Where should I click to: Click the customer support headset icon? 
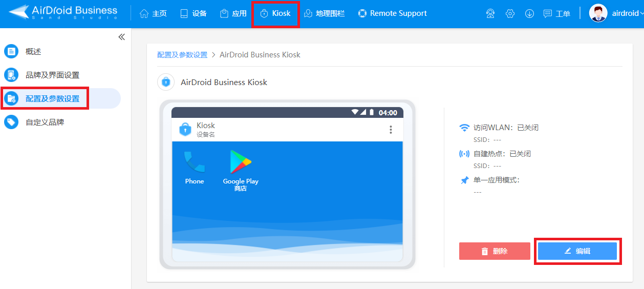click(x=490, y=14)
